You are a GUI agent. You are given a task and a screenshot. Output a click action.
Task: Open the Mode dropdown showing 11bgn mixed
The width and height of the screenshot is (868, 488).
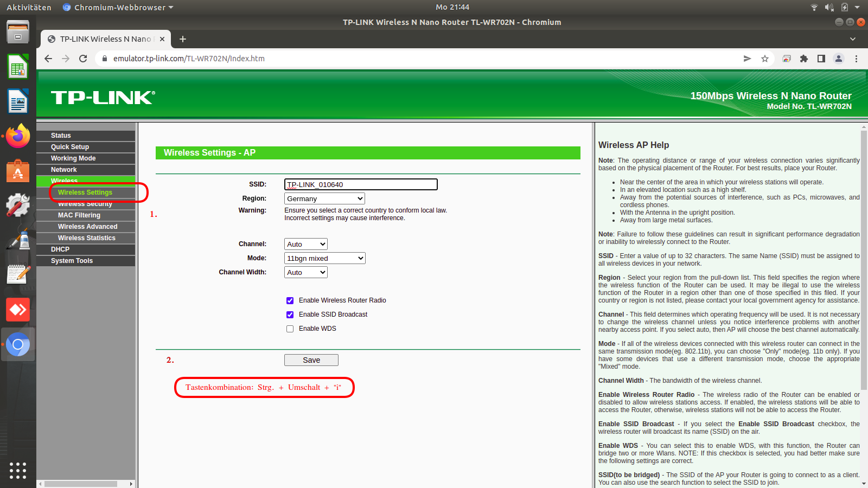(324, 258)
